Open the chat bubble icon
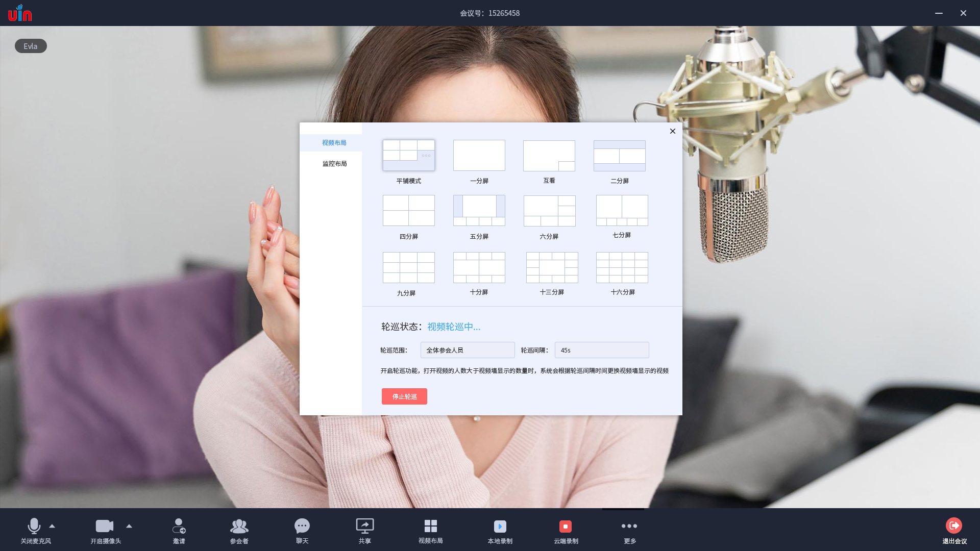 [302, 525]
